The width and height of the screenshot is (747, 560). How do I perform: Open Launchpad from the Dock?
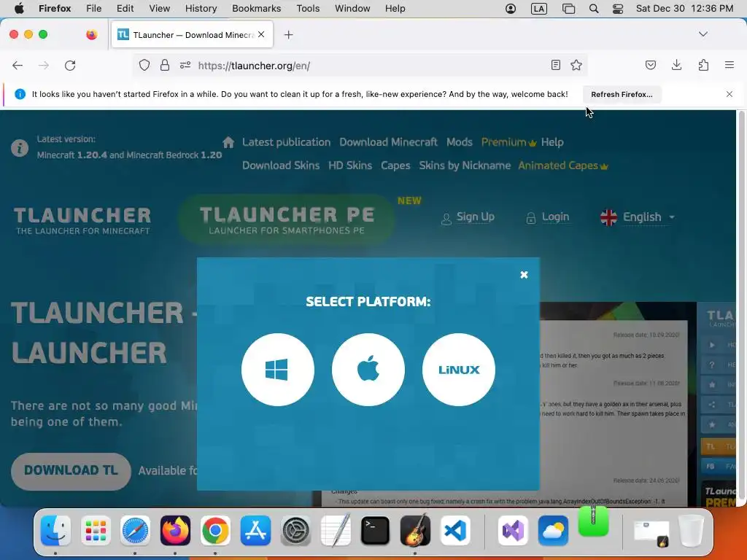pyautogui.click(x=96, y=530)
